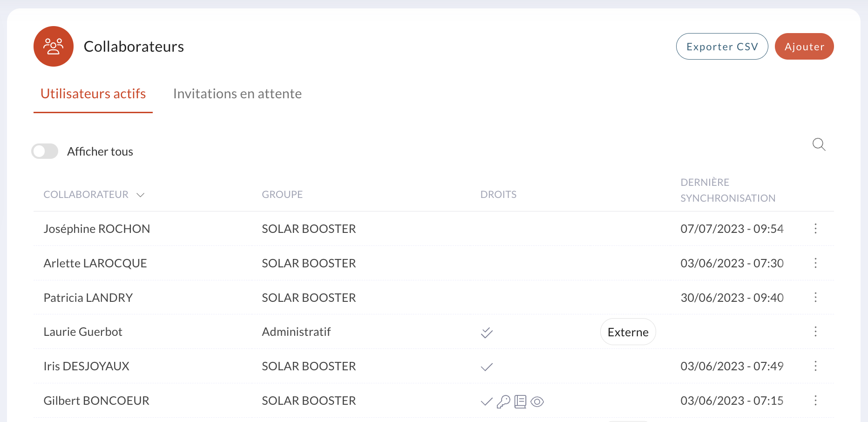Open the search magnifier icon
Image resolution: width=868 pixels, height=422 pixels.
[819, 144]
